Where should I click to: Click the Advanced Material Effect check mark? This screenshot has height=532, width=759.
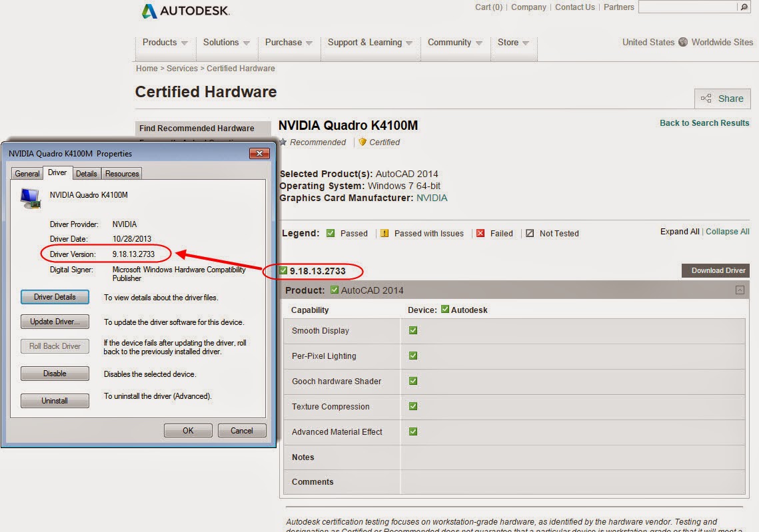click(x=413, y=431)
